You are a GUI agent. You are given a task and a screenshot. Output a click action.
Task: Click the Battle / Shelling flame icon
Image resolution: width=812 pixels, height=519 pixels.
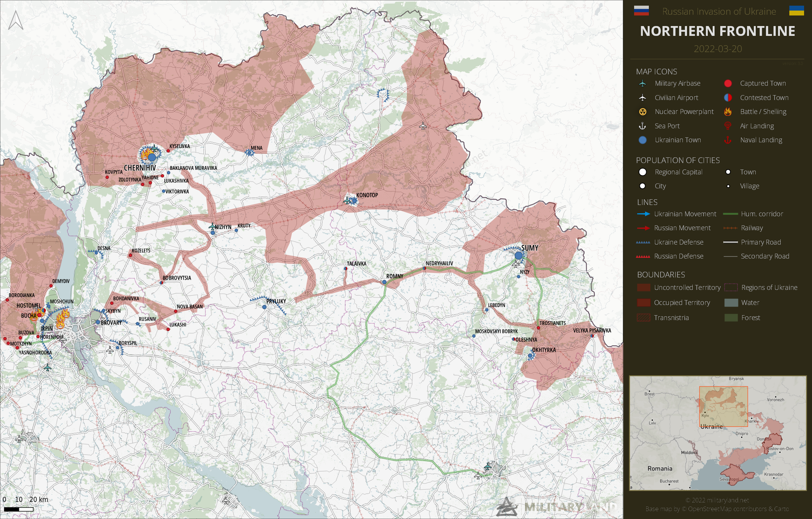tap(728, 112)
